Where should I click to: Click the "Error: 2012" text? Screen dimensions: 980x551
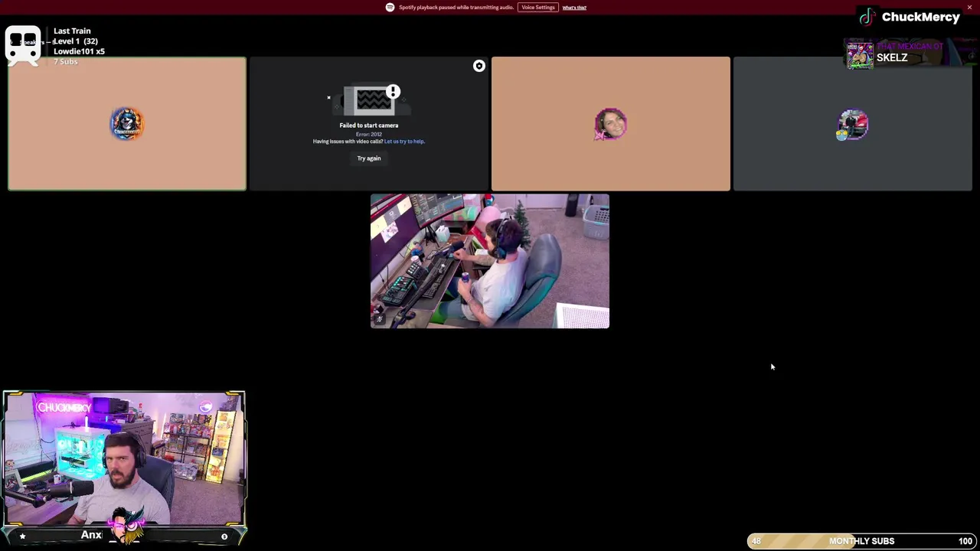click(x=368, y=135)
